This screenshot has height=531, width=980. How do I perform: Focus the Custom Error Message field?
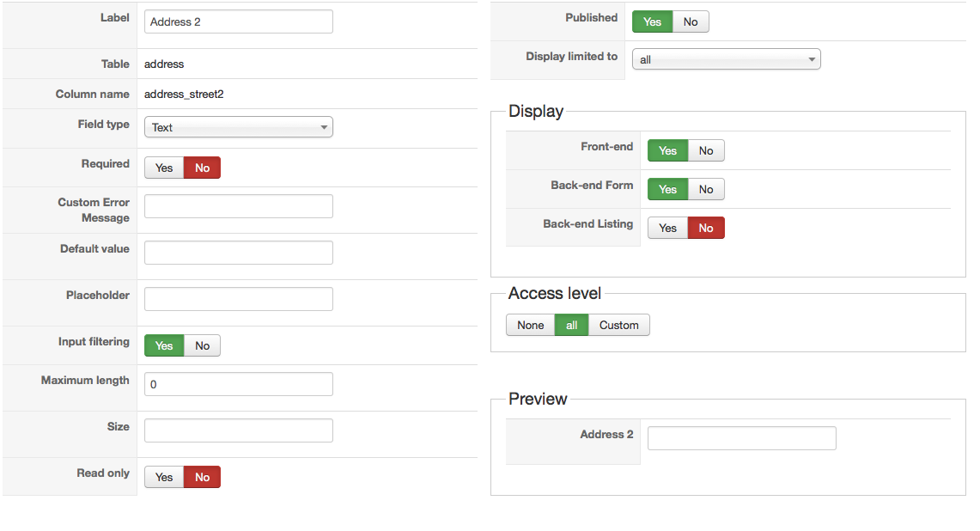tap(238, 206)
